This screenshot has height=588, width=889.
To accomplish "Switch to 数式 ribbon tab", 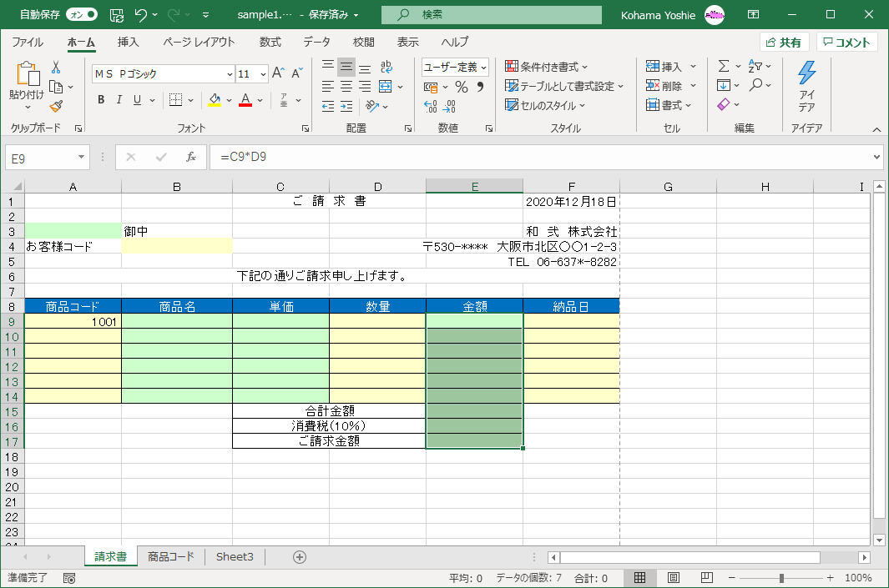I will coord(270,42).
